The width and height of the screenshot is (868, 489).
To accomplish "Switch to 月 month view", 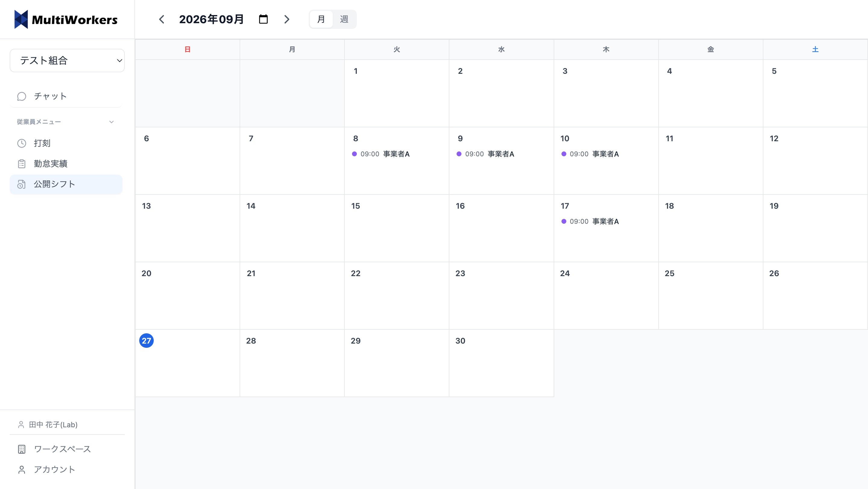I will (x=321, y=19).
